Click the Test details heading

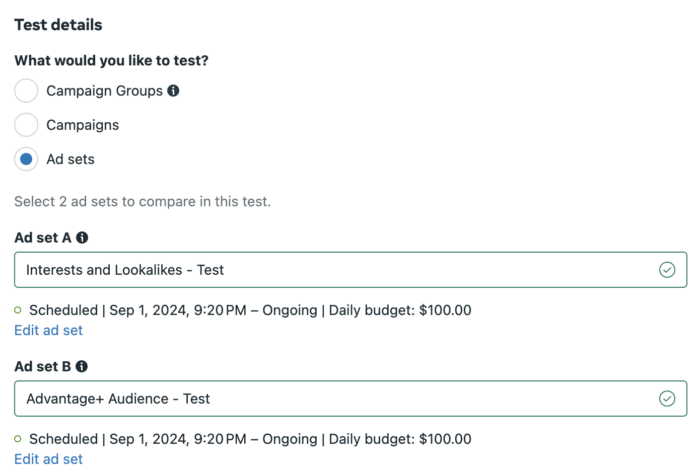coord(58,25)
